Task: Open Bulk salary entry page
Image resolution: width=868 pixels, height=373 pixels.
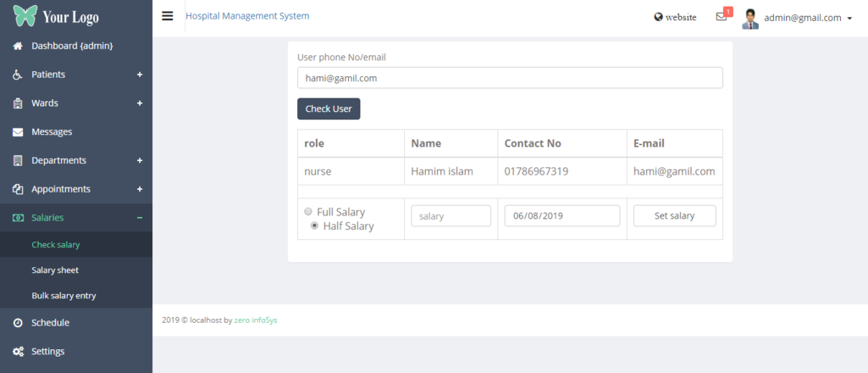Action: 64,296
